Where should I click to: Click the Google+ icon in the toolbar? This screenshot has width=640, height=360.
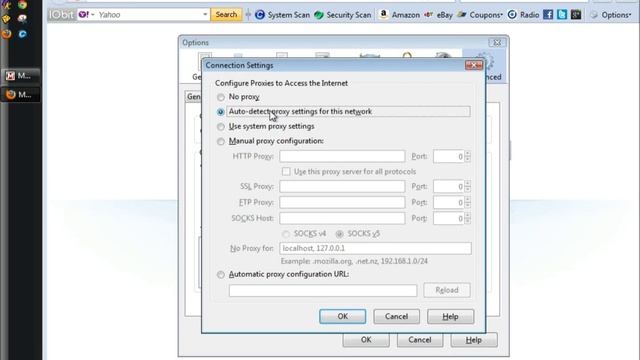tap(576, 15)
